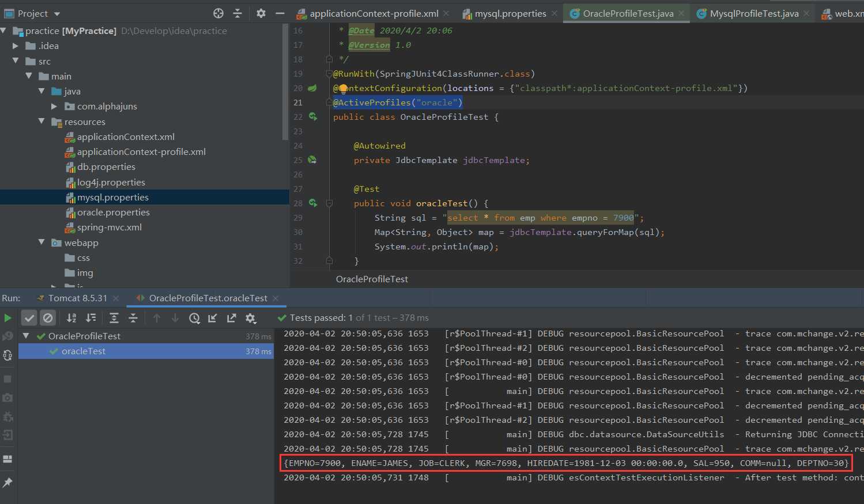The image size is (864, 504).
Task: Select log4j.properties file
Action: 111,183
